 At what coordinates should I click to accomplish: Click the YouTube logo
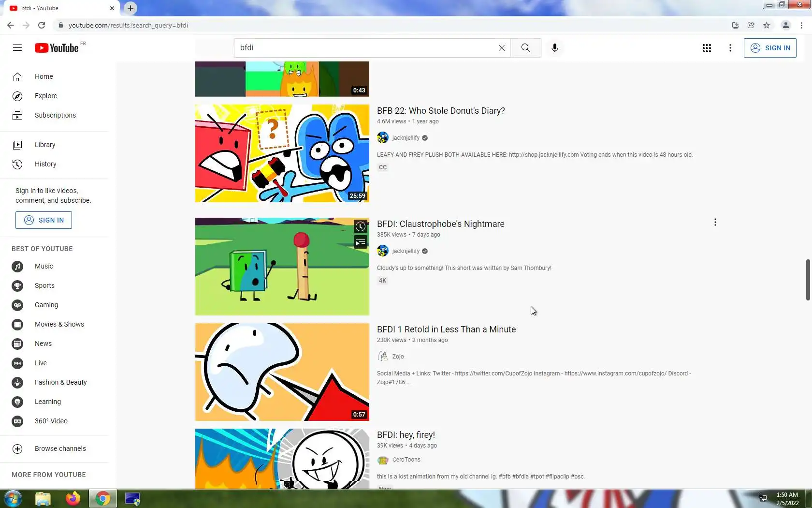coord(57,48)
